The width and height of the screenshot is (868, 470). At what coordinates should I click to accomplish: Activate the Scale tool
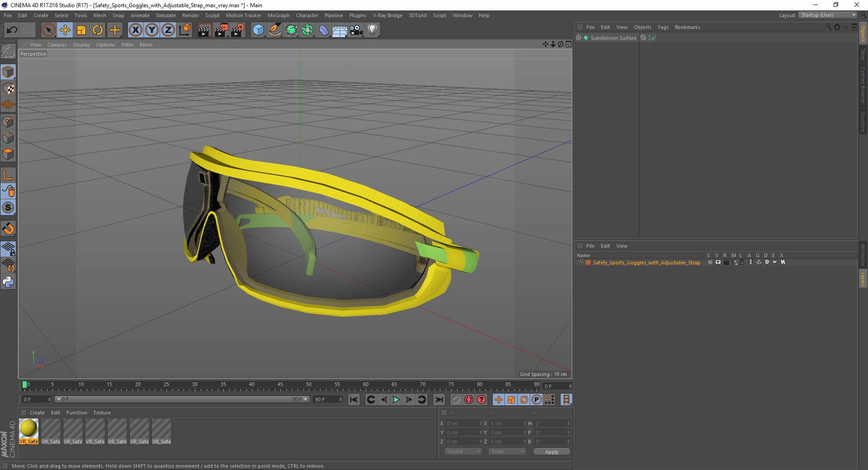[81, 30]
